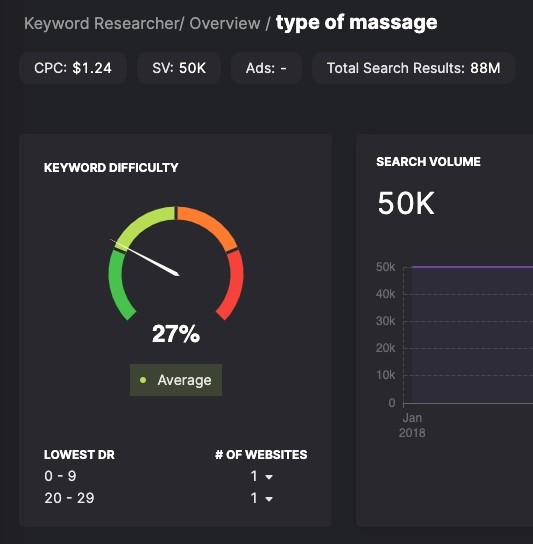Go to the Overview breadcrumb

[x=225, y=24]
